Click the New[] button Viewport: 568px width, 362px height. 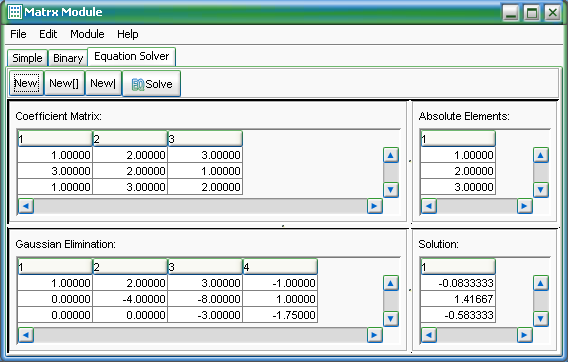(x=64, y=83)
